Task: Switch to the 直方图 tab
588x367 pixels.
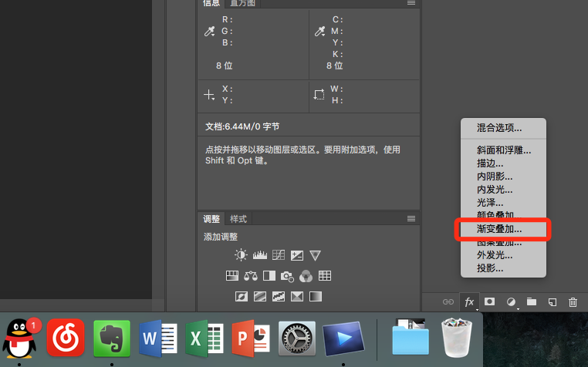Action: pos(242,3)
